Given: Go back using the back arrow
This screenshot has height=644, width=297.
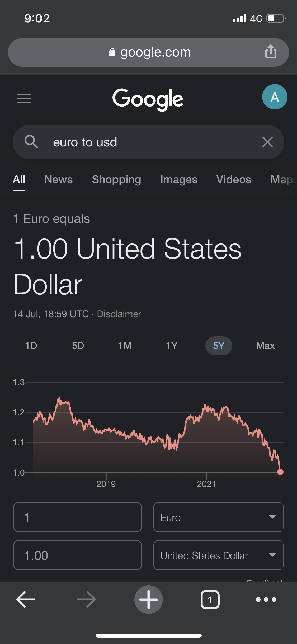Looking at the screenshot, I should point(25,599).
